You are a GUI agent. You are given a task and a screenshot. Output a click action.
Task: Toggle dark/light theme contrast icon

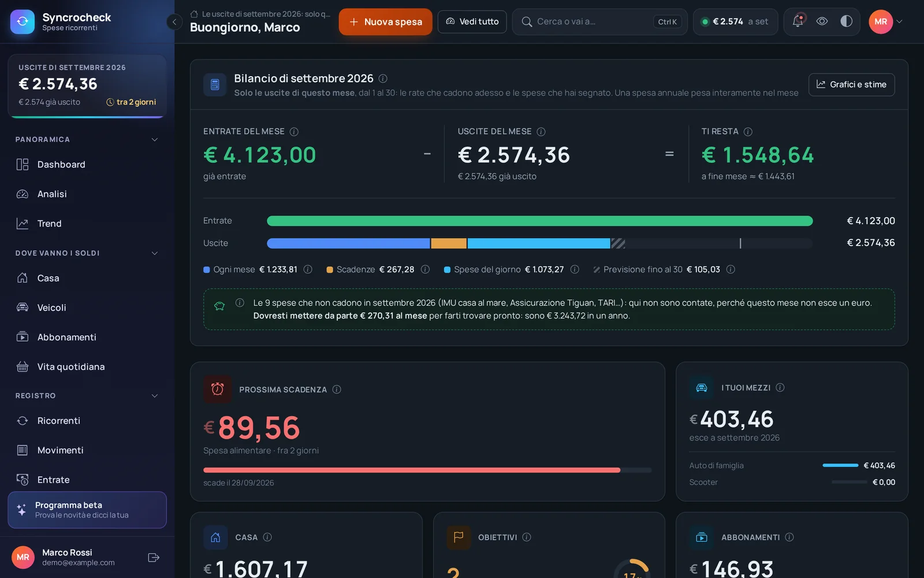click(x=847, y=21)
